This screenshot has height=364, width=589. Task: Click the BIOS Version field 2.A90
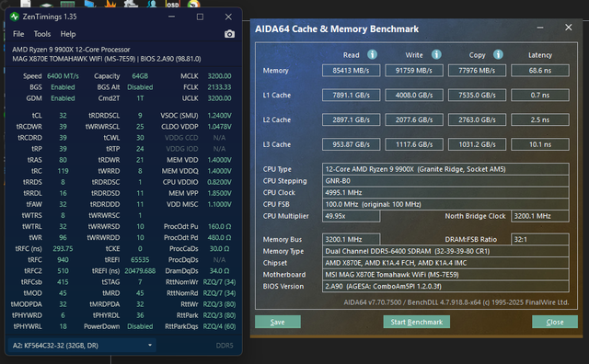point(445,286)
